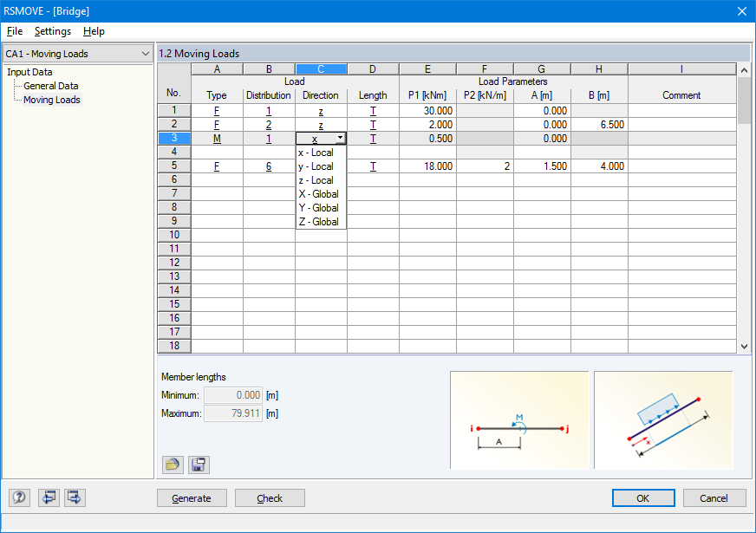Choose 'x - Local' from the dropdown list
The height and width of the screenshot is (533, 756).
click(321, 153)
